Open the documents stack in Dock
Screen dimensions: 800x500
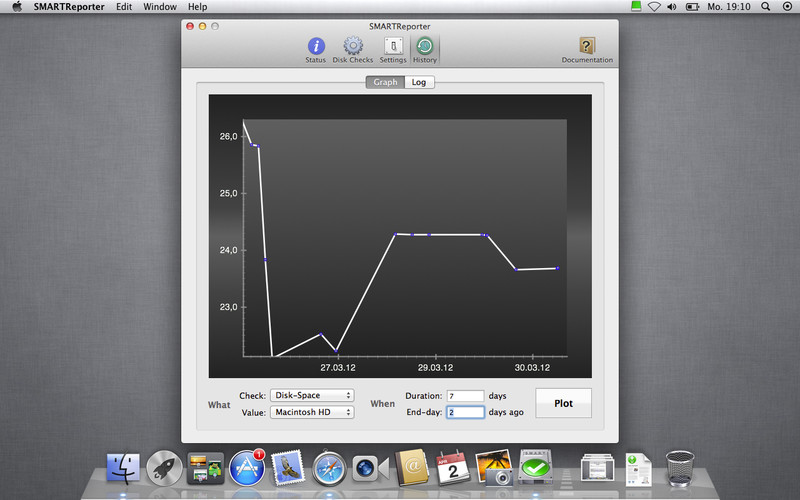597,468
